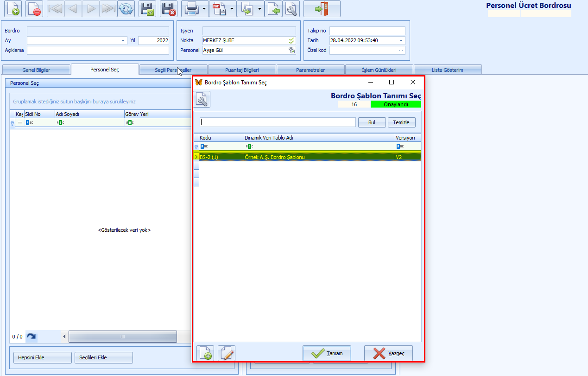This screenshot has height=376, width=588.
Task: Switch to the İşlem Günlükleri tab
Action: 379,70
